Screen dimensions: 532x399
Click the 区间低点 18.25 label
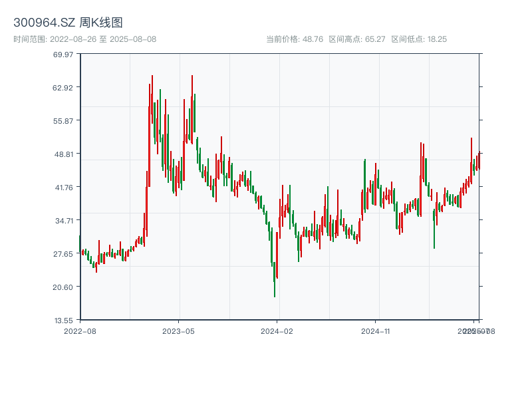click(419, 39)
